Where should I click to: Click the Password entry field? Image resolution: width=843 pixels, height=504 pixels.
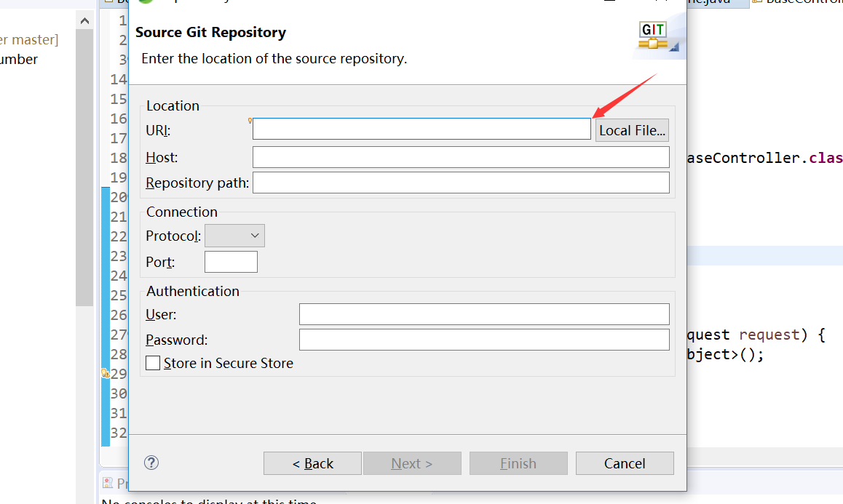point(484,339)
